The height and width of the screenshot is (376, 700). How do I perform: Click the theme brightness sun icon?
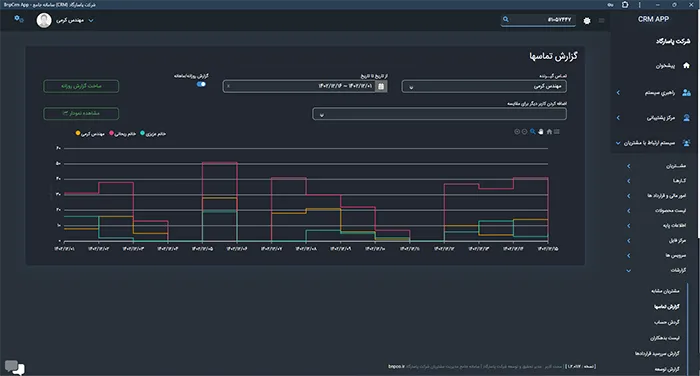click(587, 21)
